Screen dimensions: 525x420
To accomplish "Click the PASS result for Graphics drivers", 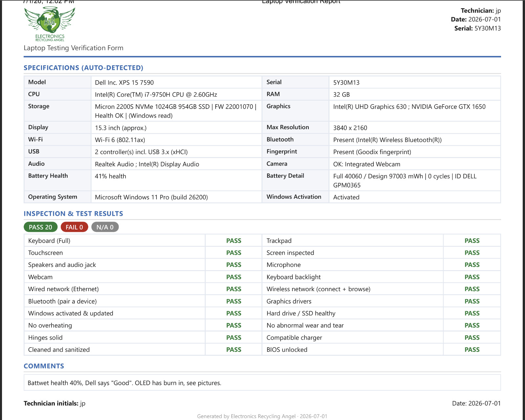I will coord(472,301).
